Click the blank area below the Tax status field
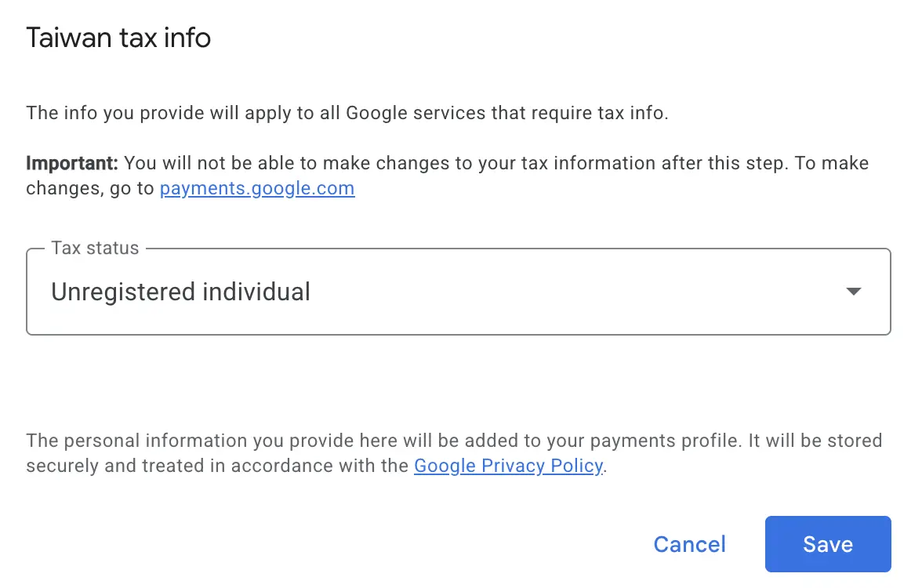Screen dimensions: 922x588 [x=459, y=383]
